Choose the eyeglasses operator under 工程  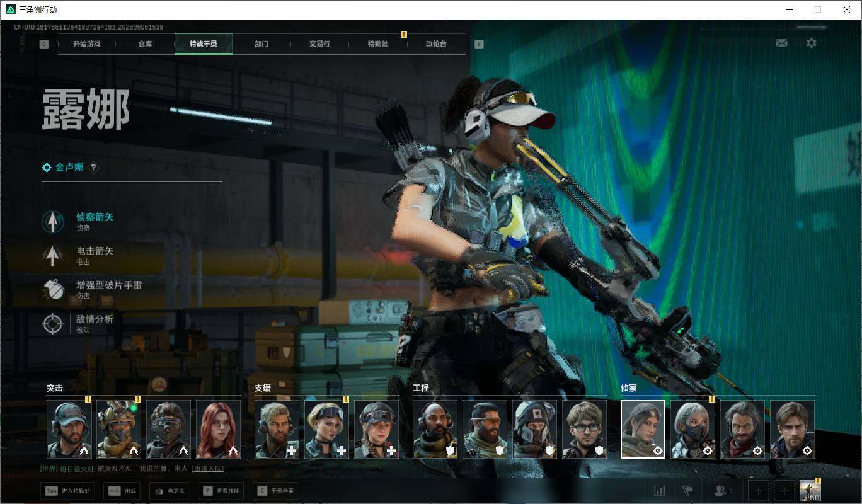point(585,430)
